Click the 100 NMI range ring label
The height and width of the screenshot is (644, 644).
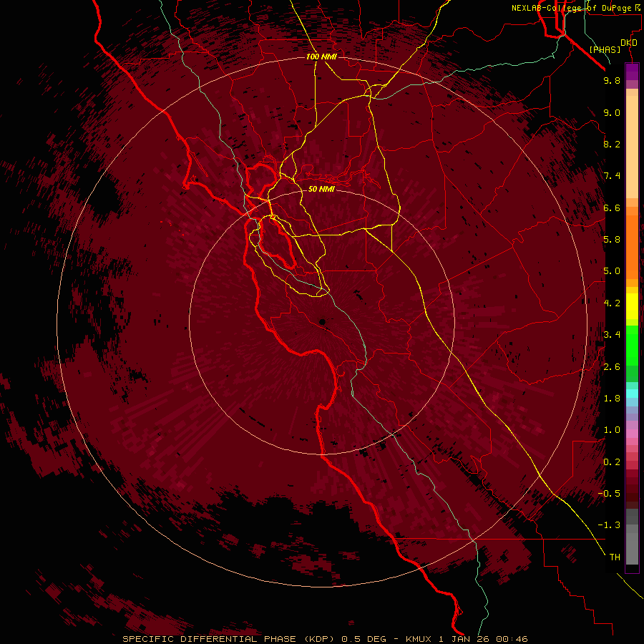click(321, 57)
